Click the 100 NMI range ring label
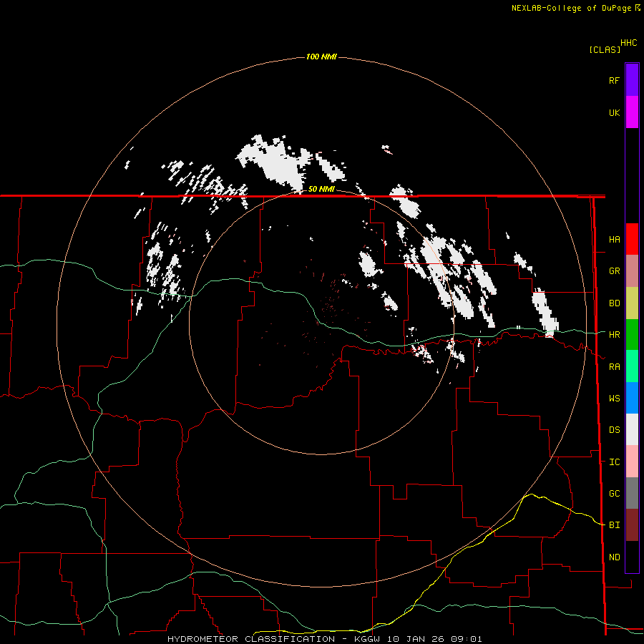 [x=321, y=57]
